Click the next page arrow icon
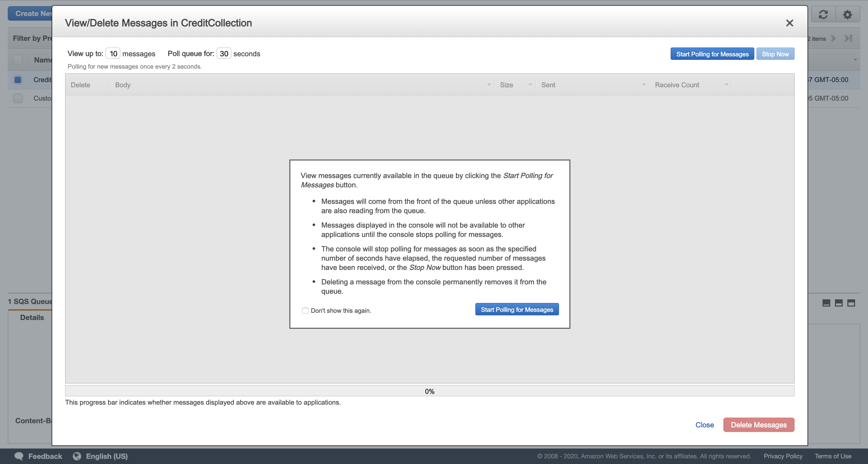This screenshot has width=868, height=464. pyautogui.click(x=833, y=38)
